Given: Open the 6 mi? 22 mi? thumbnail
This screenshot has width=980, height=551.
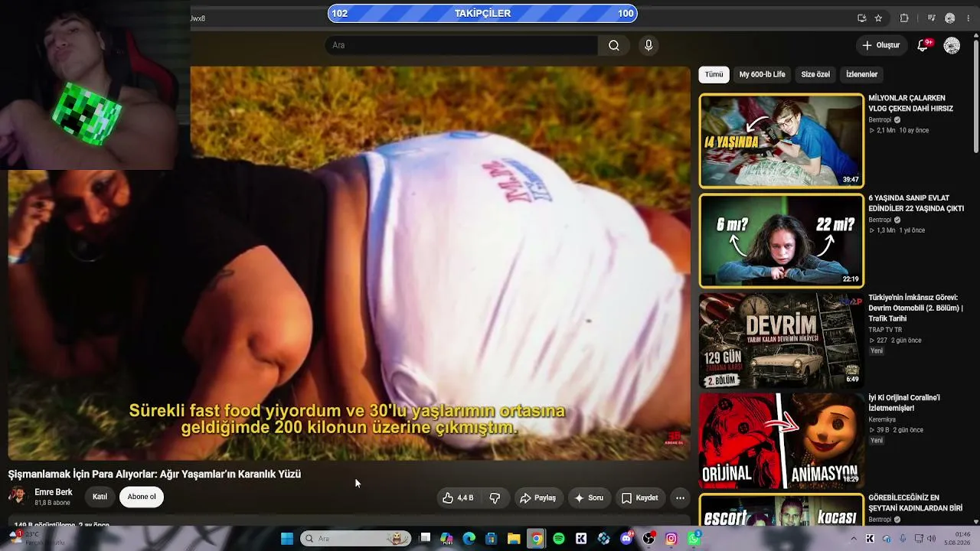Looking at the screenshot, I should 781,240.
